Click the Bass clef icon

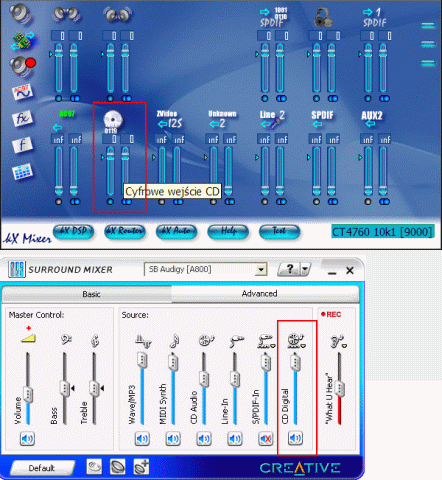(x=66, y=340)
